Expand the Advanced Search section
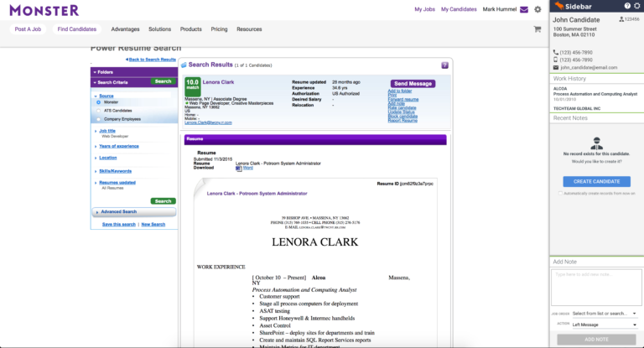 (x=119, y=212)
